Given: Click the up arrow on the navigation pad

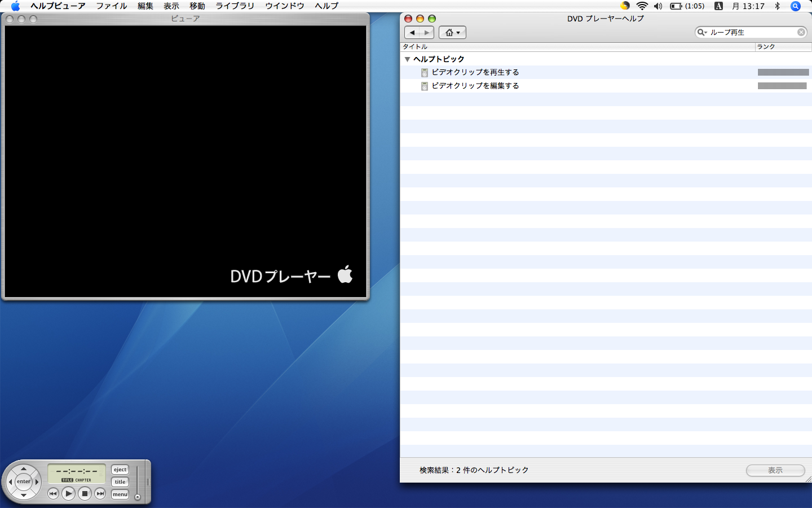Looking at the screenshot, I should click(24, 469).
